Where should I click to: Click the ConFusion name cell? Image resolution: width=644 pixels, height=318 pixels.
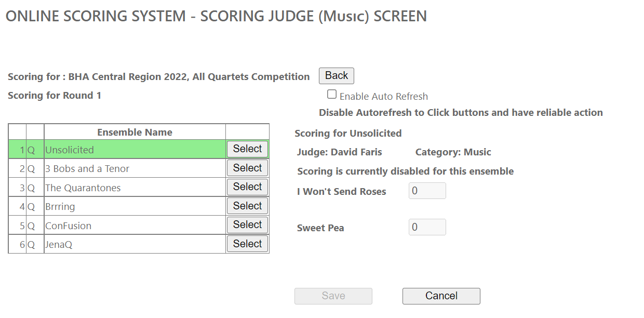[69, 226]
